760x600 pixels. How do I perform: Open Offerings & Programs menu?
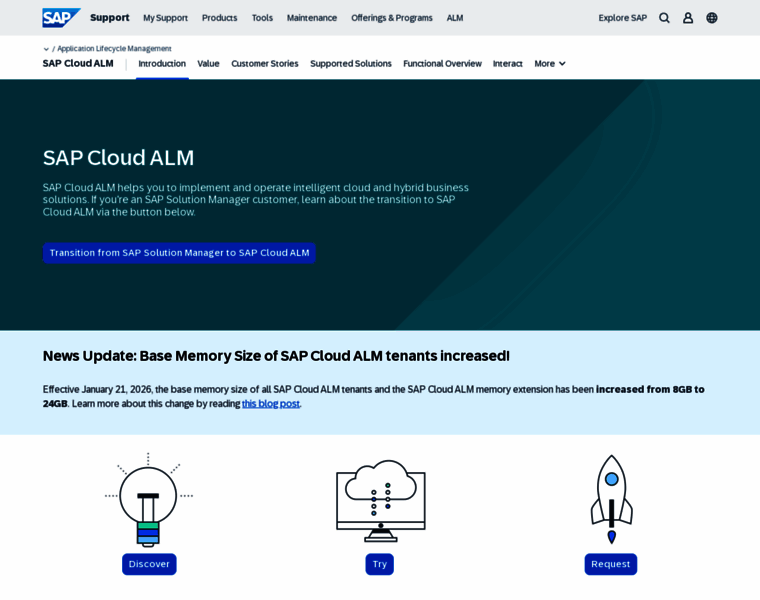tap(392, 18)
